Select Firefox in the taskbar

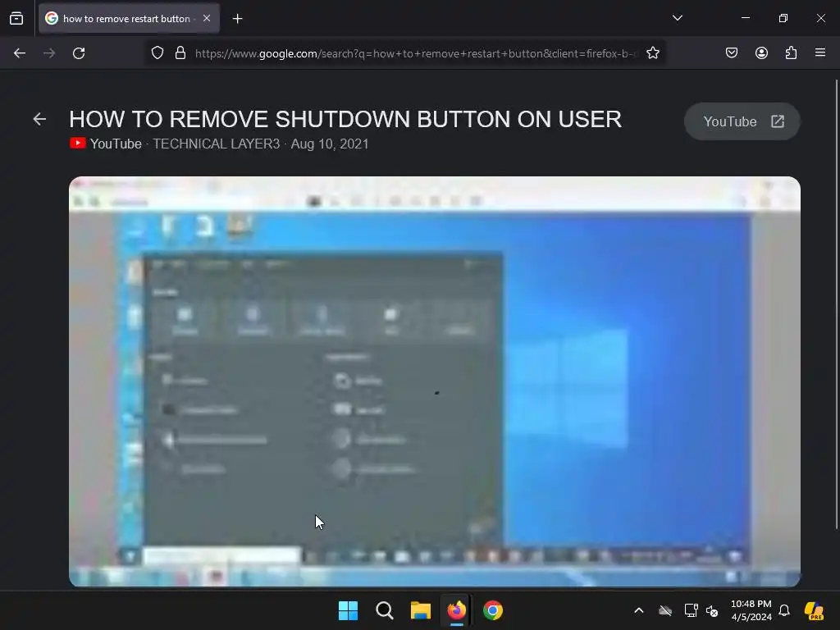click(456, 610)
